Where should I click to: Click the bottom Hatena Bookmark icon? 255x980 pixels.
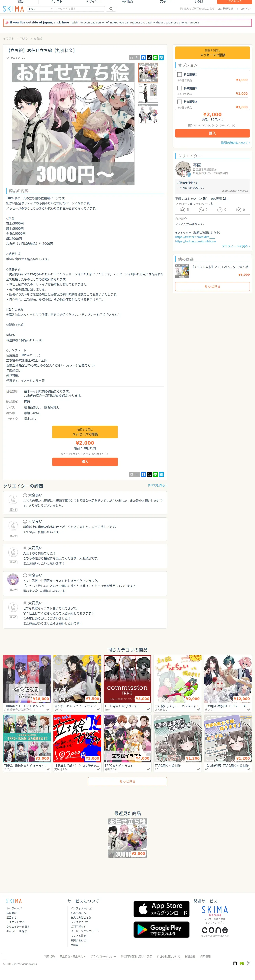point(161,475)
